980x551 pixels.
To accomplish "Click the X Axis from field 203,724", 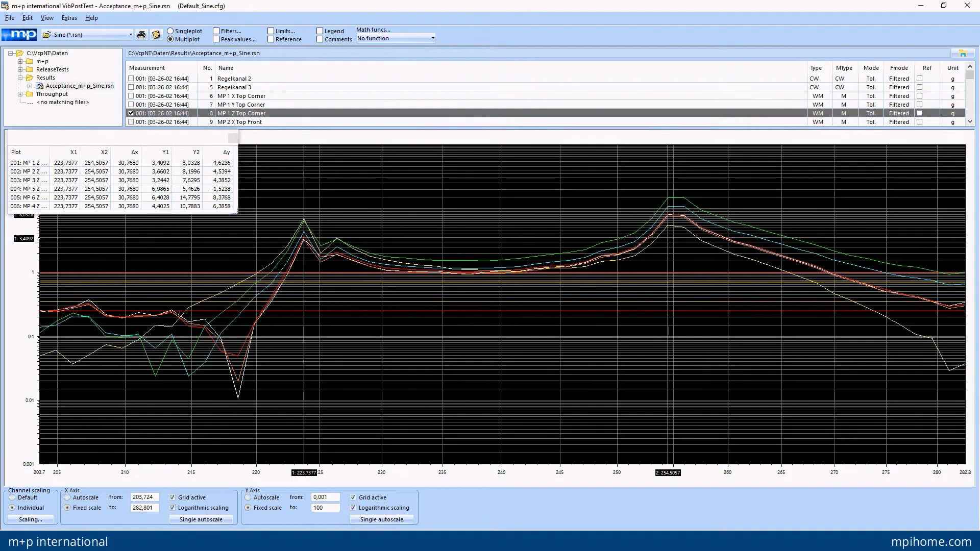I will (x=145, y=497).
